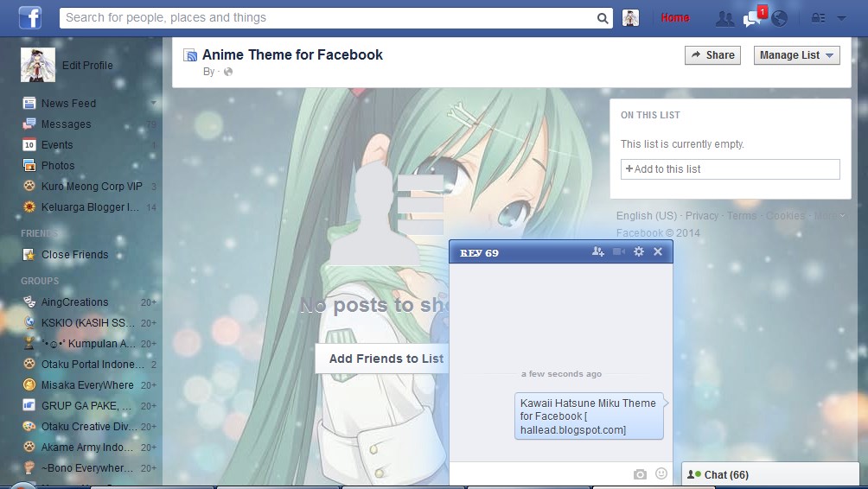The image size is (868, 489).
Task: Open REY 69 chat options gear
Action: pos(639,251)
